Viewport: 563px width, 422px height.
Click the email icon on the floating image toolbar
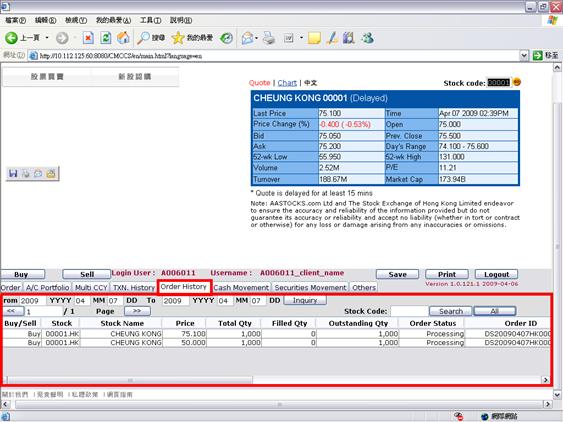[x=38, y=174]
